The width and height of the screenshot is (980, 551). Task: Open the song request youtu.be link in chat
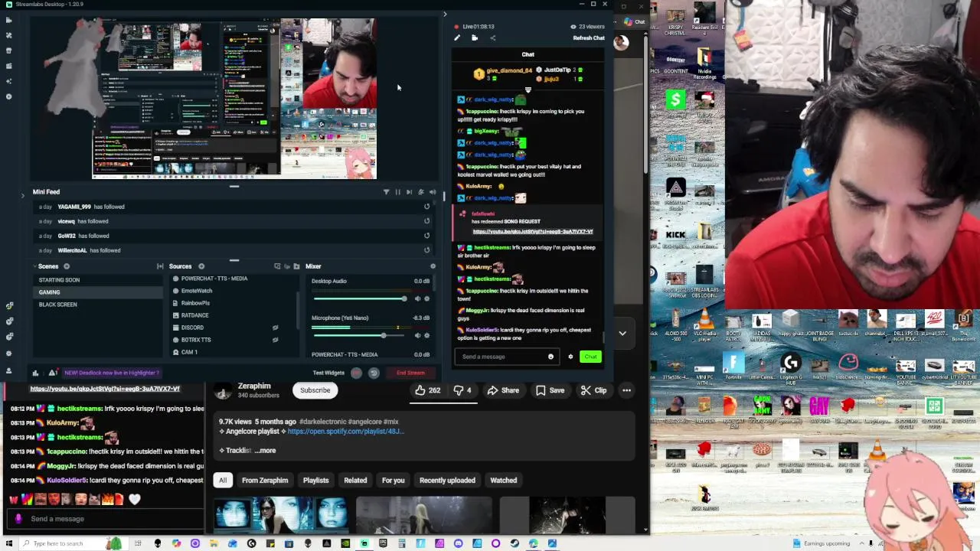pos(533,231)
